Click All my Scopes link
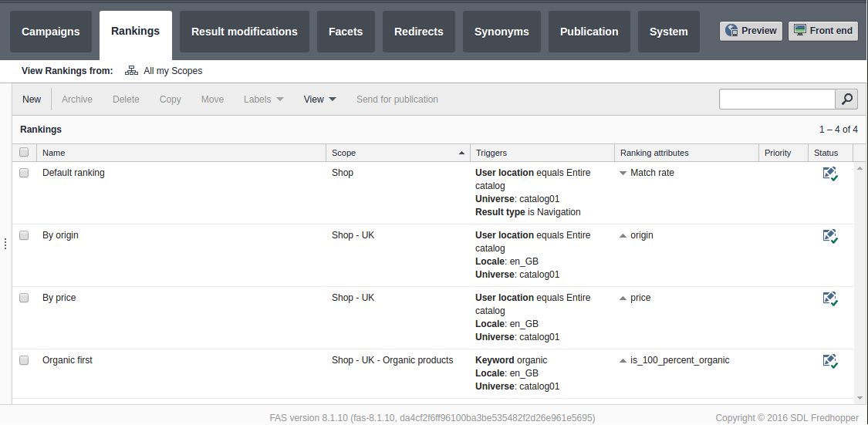 coord(173,71)
